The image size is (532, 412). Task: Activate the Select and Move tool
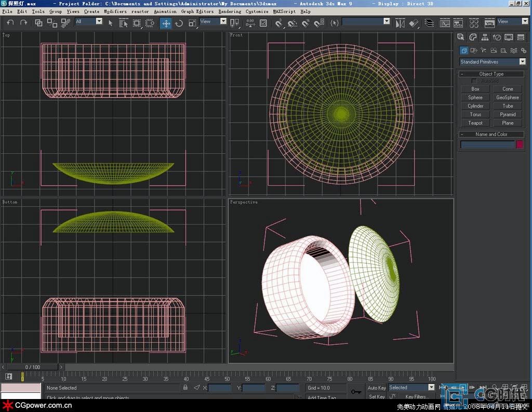click(x=166, y=23)
